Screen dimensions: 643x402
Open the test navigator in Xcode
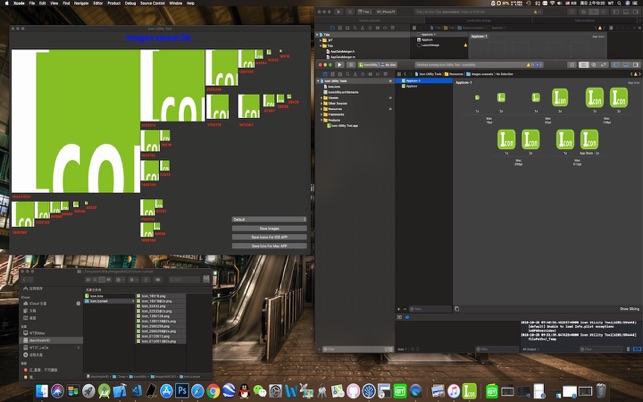363,74
